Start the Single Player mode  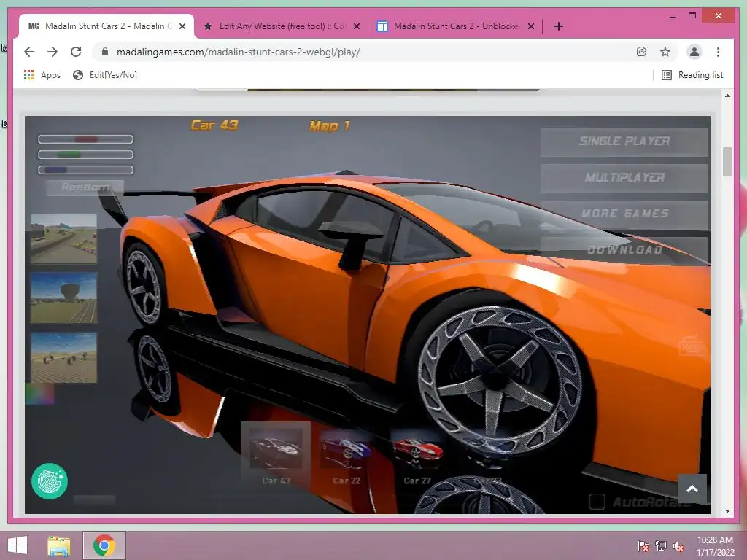coord(624,141)
